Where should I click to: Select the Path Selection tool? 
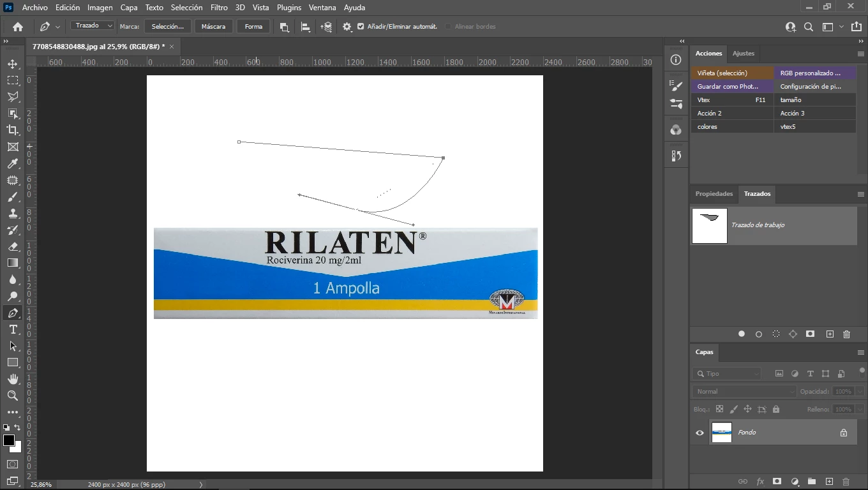tap(13, 346)
